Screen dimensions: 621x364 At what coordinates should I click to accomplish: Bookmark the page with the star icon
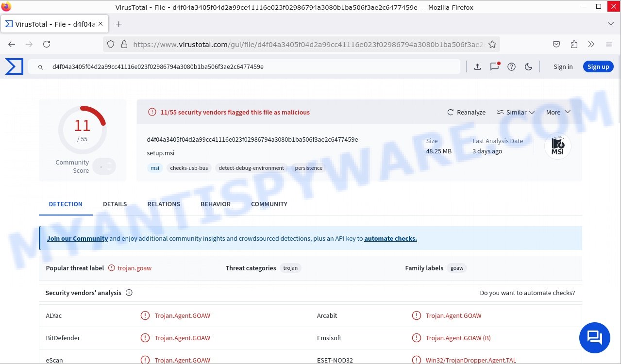pos(492,44)
